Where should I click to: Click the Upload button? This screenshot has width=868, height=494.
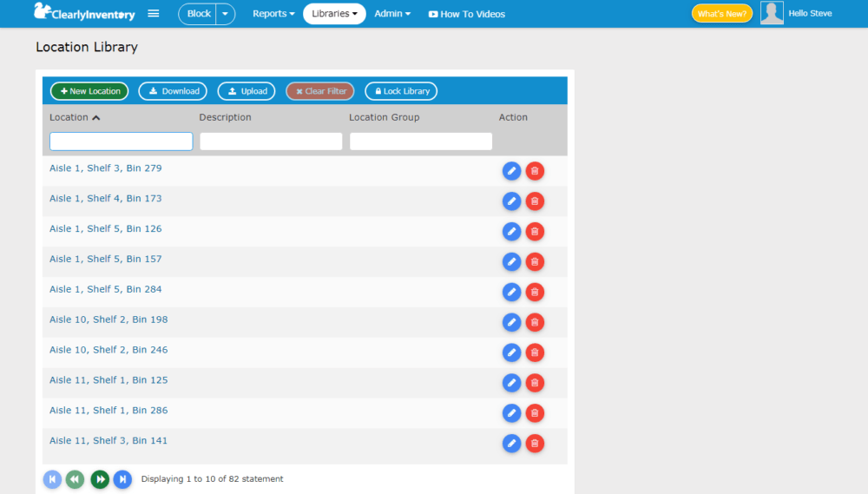pyautogui.click(x=247, y=91)
